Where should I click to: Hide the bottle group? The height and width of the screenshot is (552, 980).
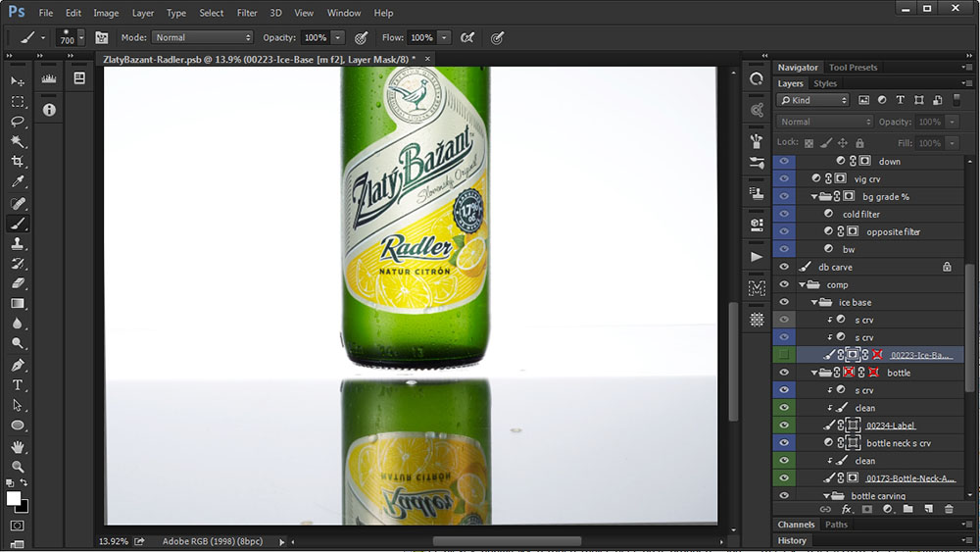click(x=784, y=372)
